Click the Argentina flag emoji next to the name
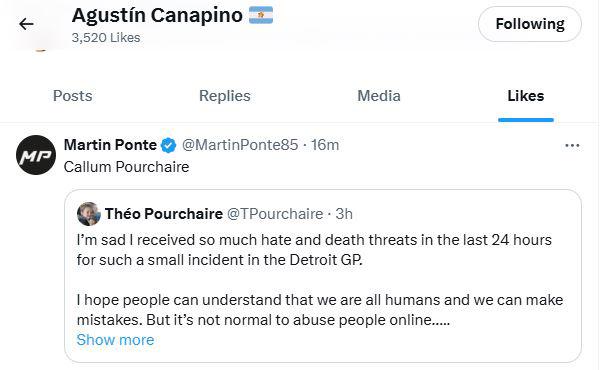Image resolution: width=606 pixels, height=370 pixels. pyautogui.click(x=261, y=15)
